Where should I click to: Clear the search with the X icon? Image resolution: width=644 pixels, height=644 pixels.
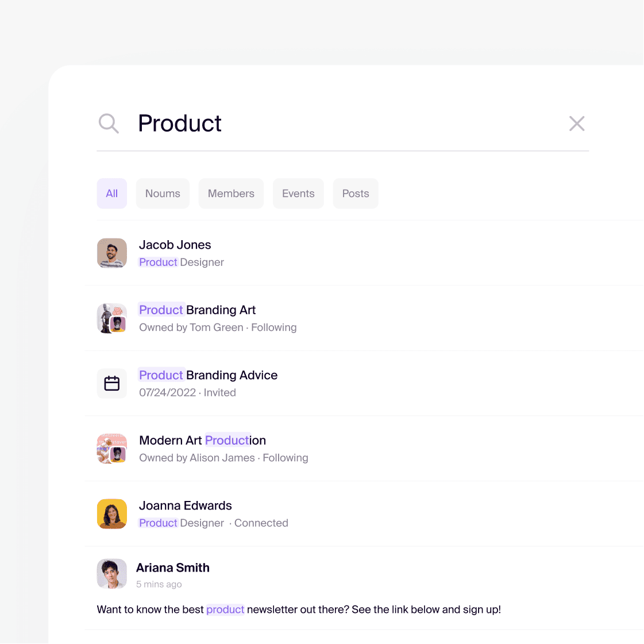[577, 123]
